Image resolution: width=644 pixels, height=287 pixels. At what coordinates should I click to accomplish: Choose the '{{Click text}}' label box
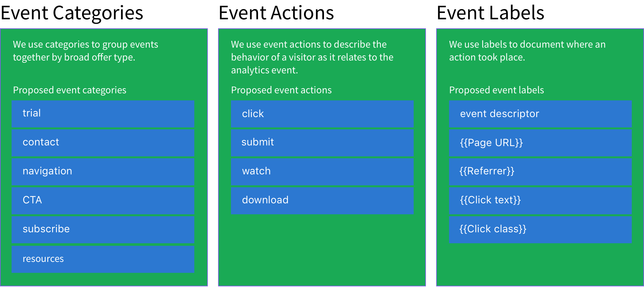coord(540,200)
